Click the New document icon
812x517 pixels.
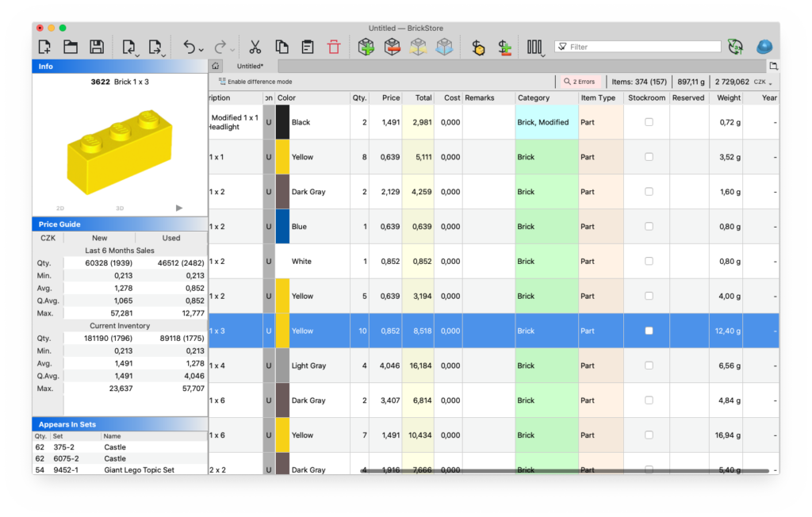point(45,47)
